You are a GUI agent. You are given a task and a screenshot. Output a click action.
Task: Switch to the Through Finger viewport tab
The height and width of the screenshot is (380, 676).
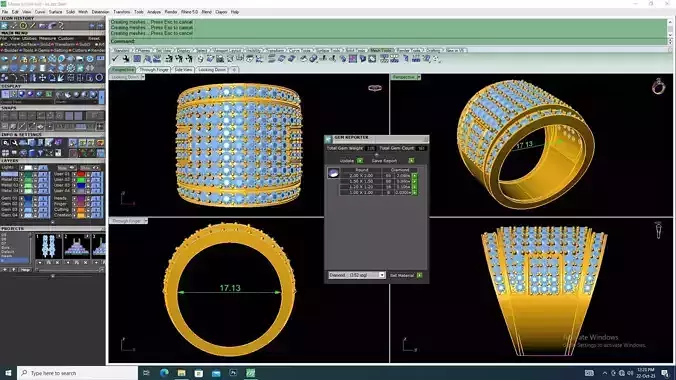(154, 69)
